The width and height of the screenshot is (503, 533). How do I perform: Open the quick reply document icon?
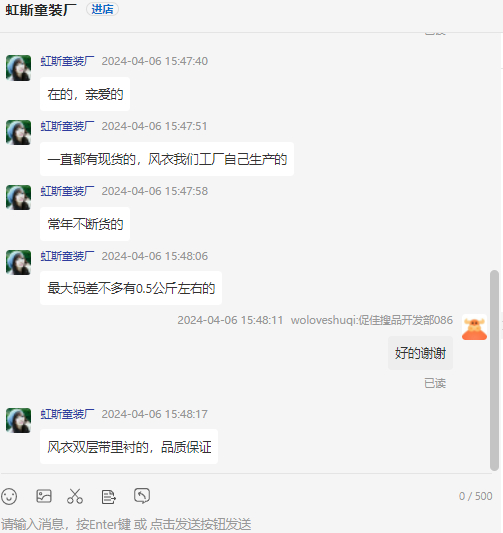click(x=108, y=497)
